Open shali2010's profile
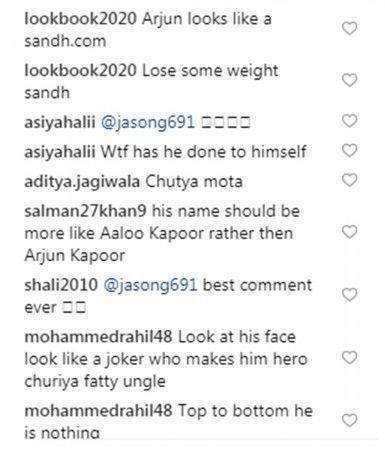385x450 pixels. (61, 285)
